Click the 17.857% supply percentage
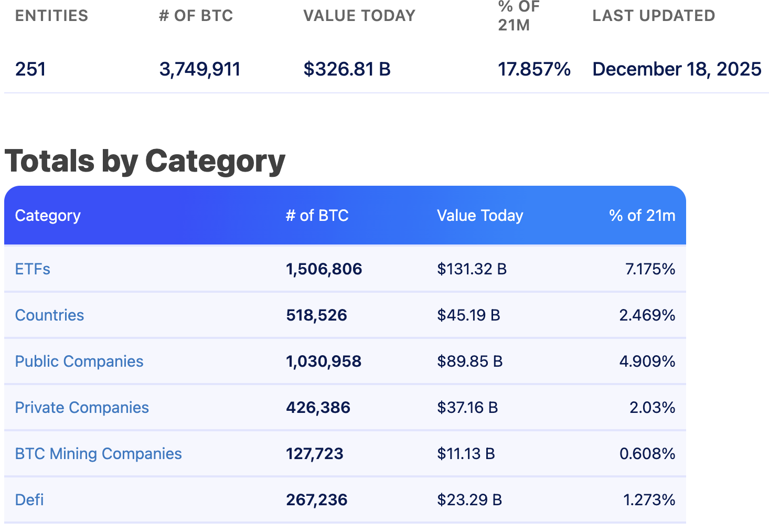 (x=534, y=69)
